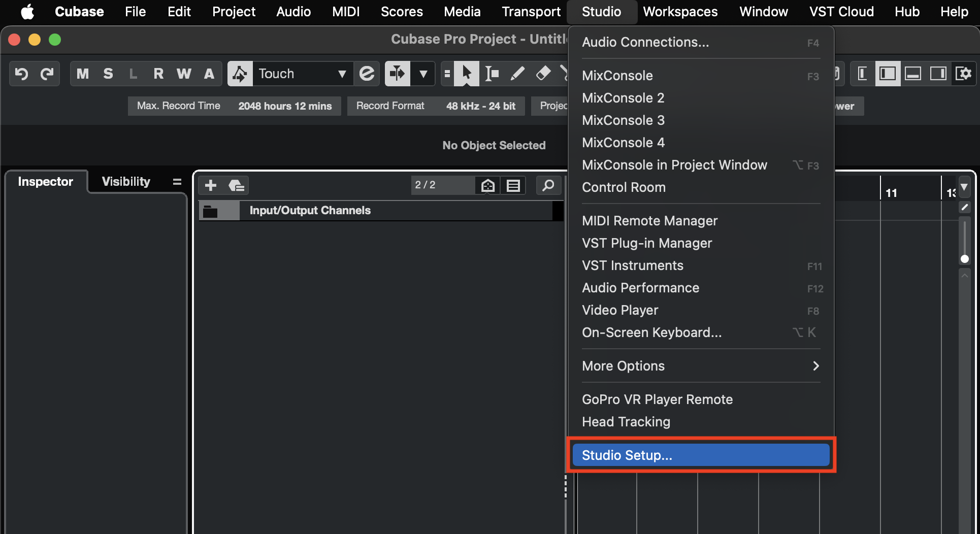Toggle the right zone visibility
This screenshot has width=980, height=534.
(938, 74)
